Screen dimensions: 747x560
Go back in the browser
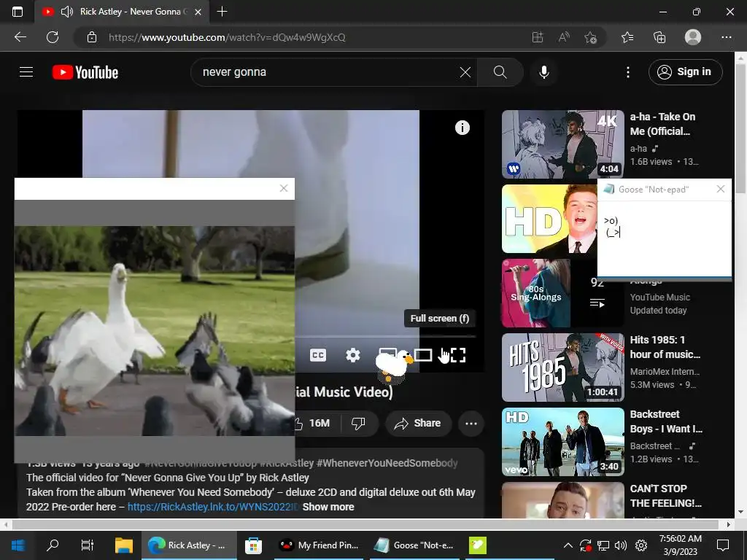20,37
